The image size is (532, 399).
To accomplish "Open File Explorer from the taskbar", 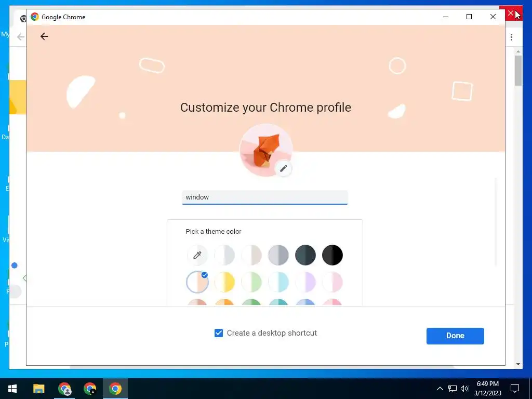I will [38, 389].
